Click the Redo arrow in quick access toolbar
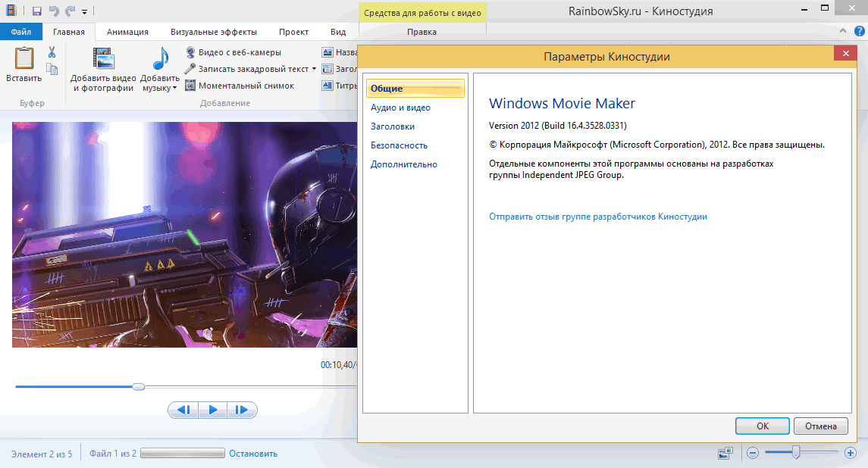 click(70, 11)
